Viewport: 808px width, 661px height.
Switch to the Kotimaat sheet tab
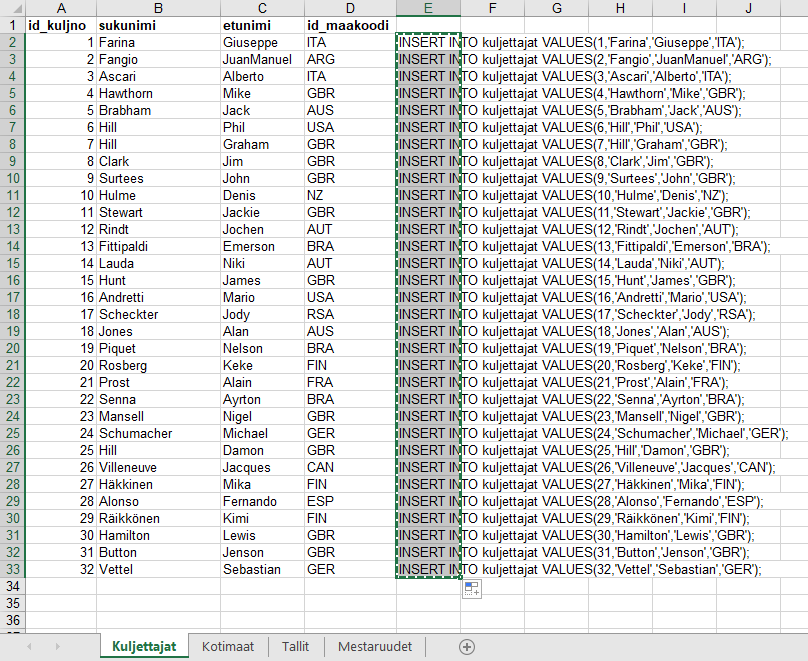(x=228, y=647)
